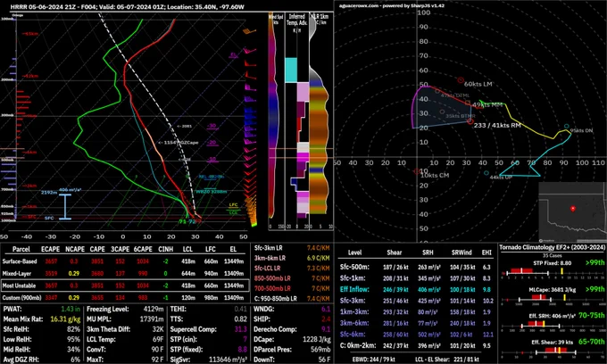Screen dimensions: 607x364
Task: Click the 'Tornado Climatology EF2+ (2003-2024)' title
Action: point(552,247)
